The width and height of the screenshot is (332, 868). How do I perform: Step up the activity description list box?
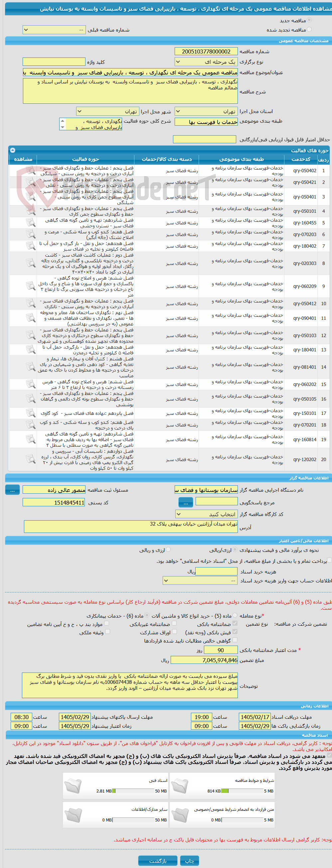click(62, 121)
